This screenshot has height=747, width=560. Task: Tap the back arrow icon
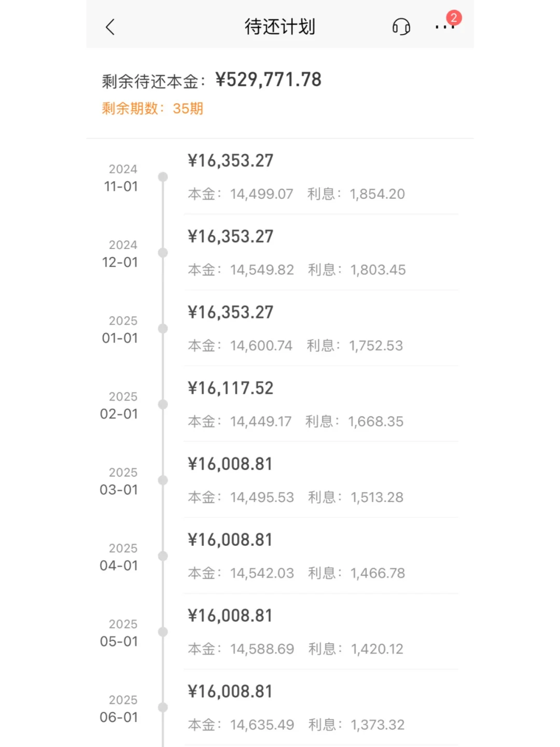pos(110,27)
